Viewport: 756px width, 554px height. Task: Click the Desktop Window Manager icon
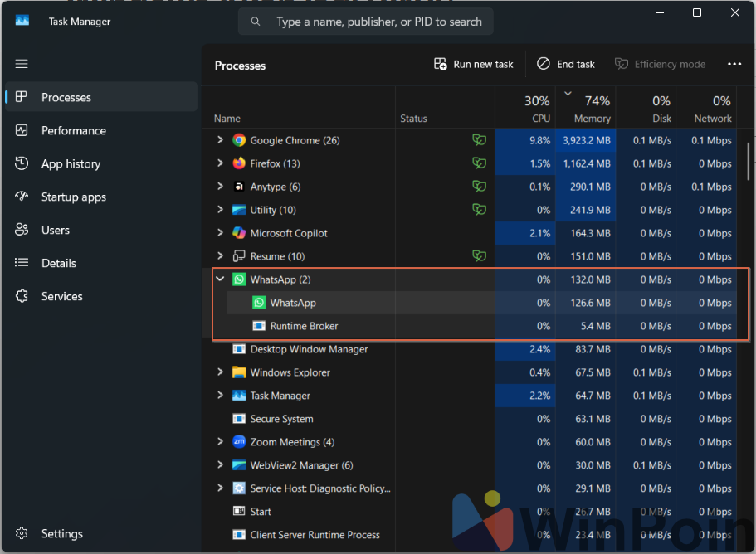pyautogui.click(x=239, y=349)
